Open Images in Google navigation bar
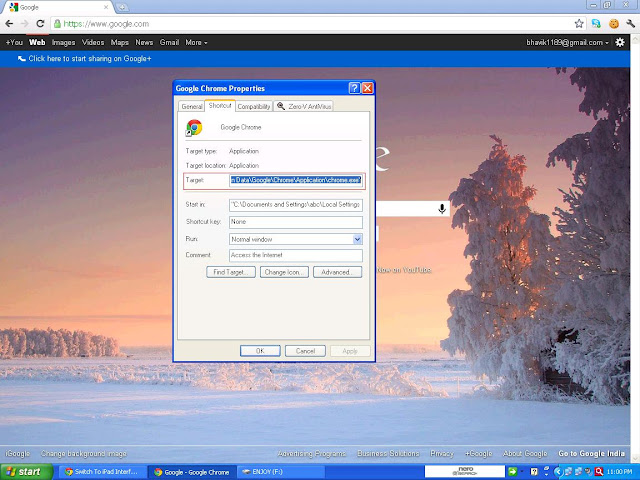This screenshot has height=480, width=640. click(63, 42)
